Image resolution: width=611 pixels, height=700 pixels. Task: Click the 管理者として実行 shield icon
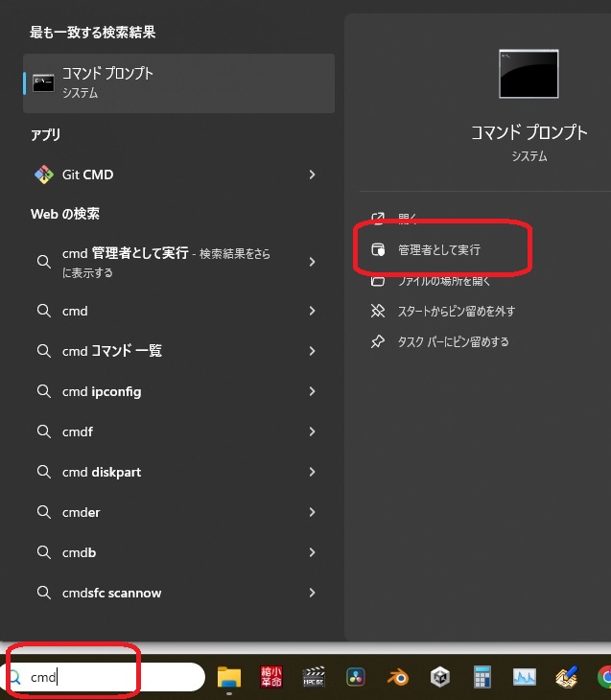pos(378,249)
